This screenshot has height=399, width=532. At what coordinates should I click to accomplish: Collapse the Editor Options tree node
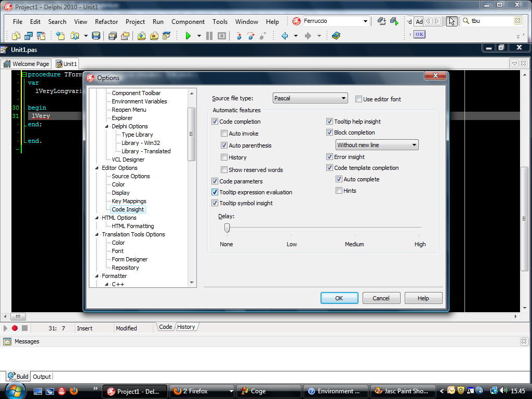96,168
